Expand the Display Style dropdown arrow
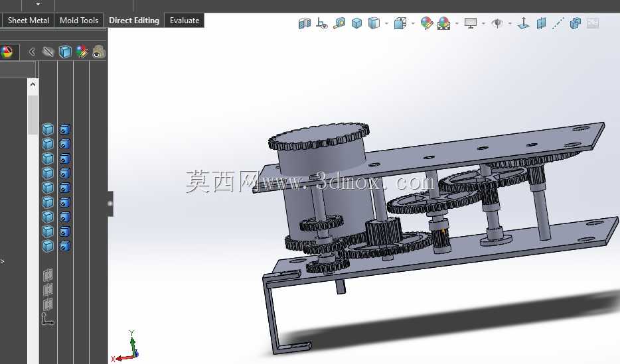The width and height of the screenshot is (620, 364). (386, 24)
